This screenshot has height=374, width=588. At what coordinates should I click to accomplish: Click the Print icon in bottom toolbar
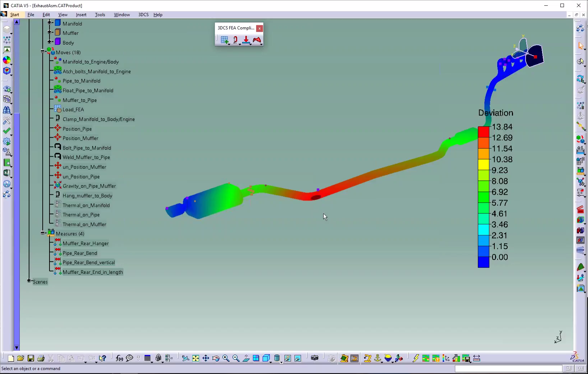click(41, 358)
